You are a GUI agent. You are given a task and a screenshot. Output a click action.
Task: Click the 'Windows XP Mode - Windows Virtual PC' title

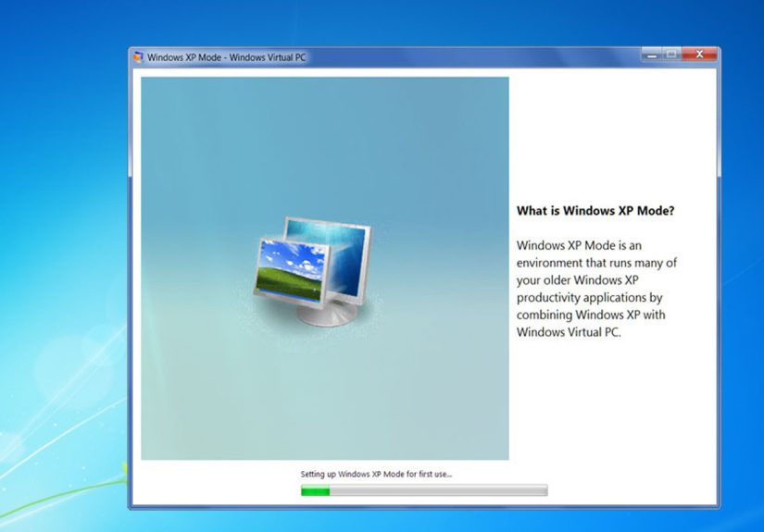click(227, 57)
